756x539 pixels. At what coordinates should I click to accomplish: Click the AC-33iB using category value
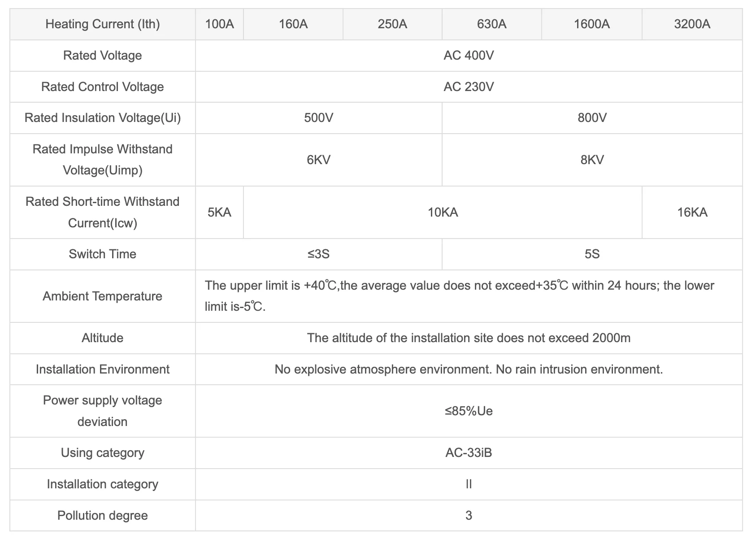tap(469, 453)
